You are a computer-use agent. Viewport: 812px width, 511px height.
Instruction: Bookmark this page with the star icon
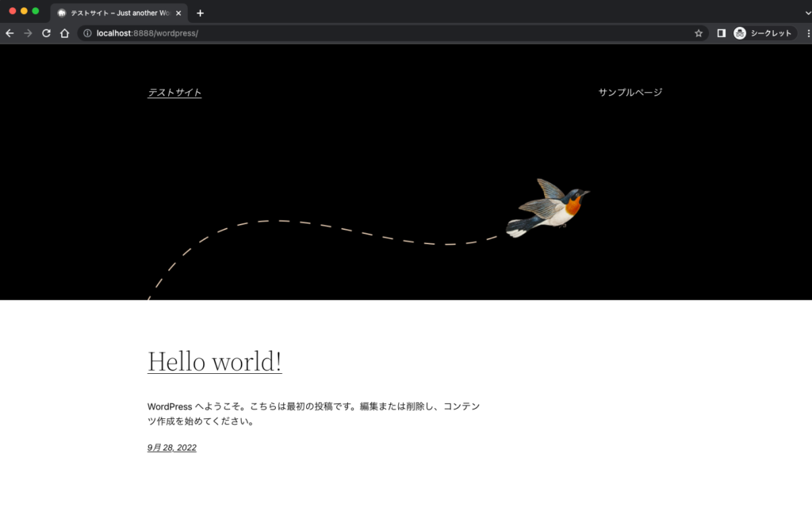tap(699, 33)
